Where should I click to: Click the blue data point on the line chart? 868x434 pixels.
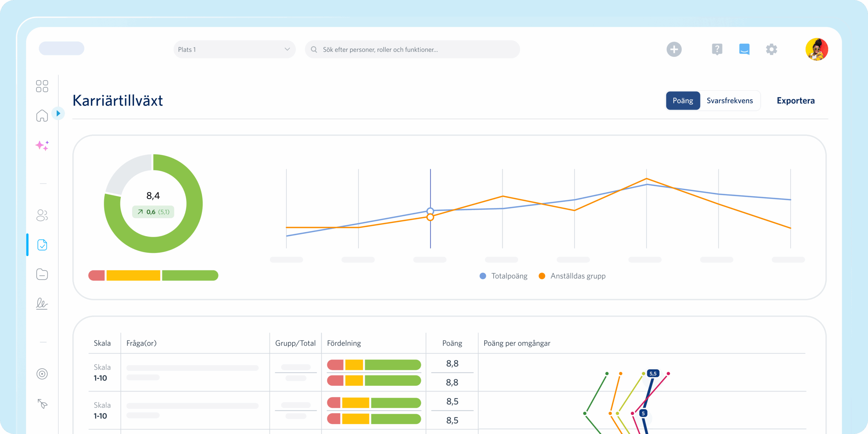pyautogui.click(x=430, y=211)
